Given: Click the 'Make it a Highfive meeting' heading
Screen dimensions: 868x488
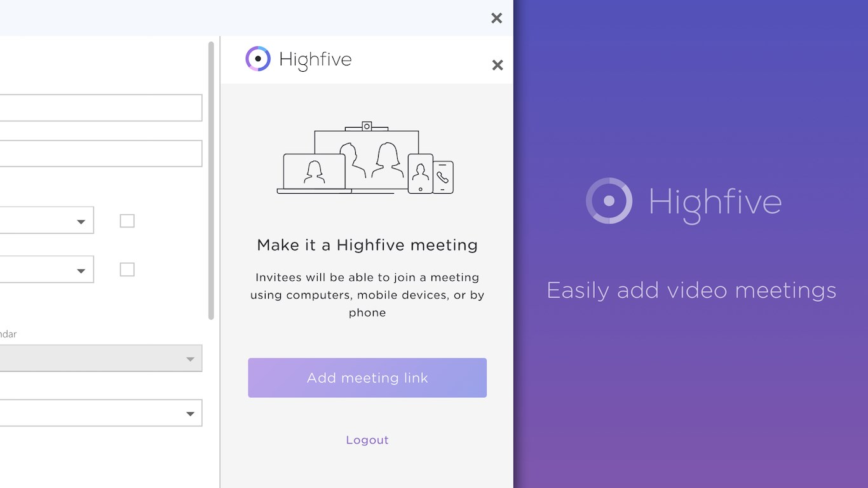Looking at the screenshot, I should coord(367,245).
